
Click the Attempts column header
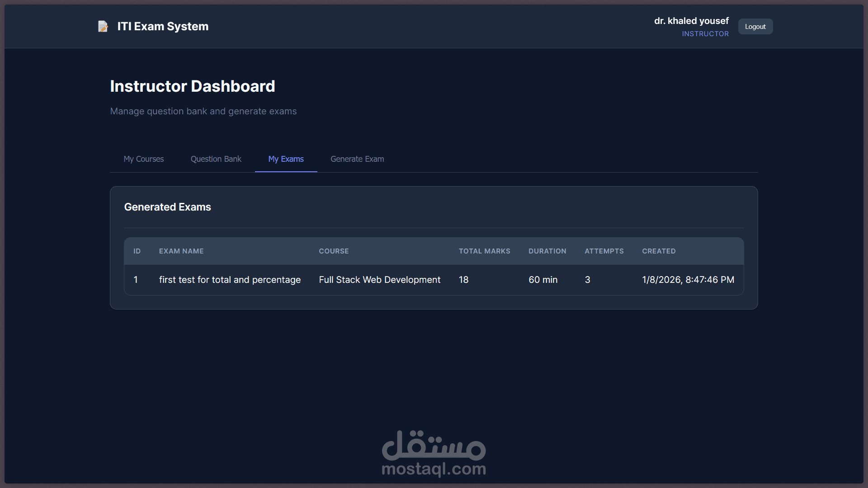pos(604,251)
